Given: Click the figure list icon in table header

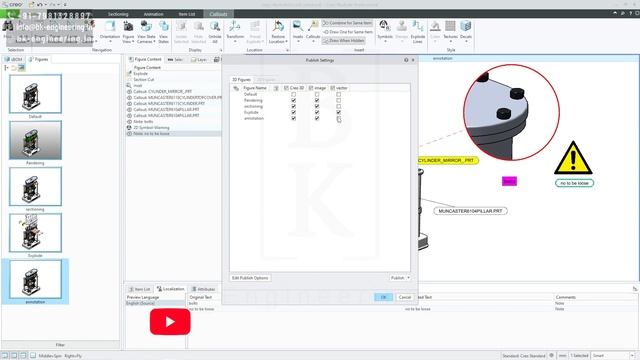Looking at the screenshot, I should coord(236,88).
